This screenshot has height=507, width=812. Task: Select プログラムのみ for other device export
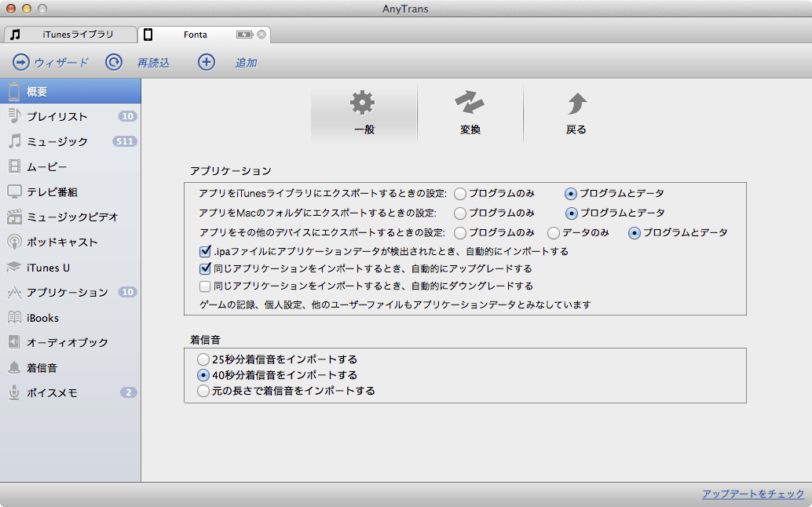point(460,233)
